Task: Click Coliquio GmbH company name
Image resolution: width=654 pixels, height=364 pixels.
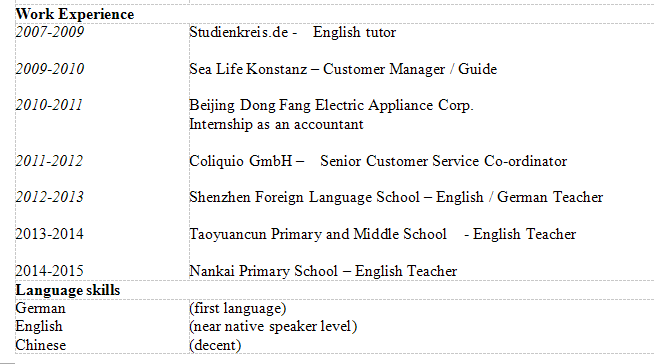Action: (241, 161)
